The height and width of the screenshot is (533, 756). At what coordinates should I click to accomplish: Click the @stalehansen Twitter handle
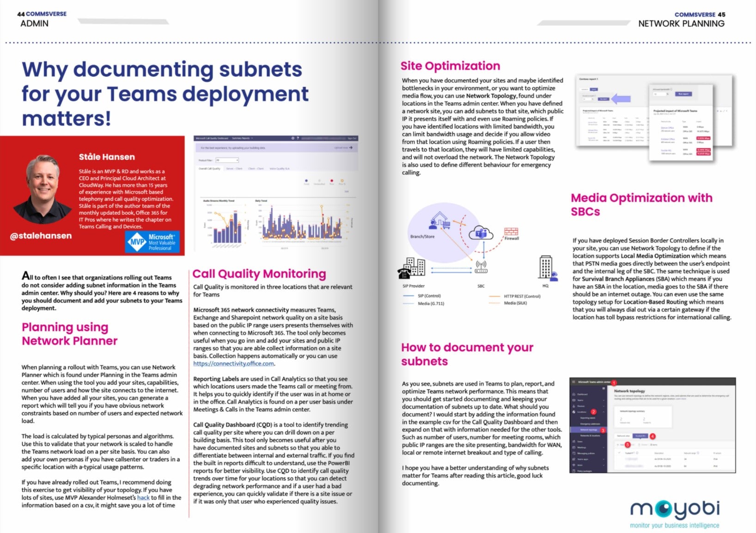click(41, 236)
